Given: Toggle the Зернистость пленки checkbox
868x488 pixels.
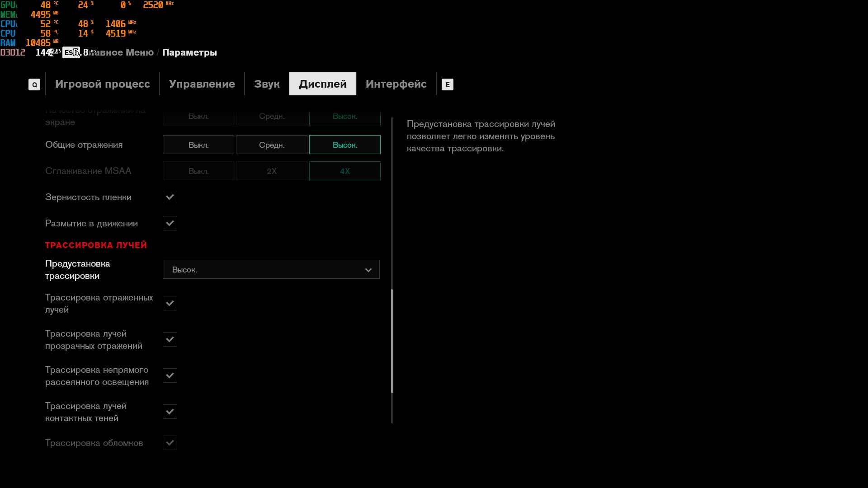Looking at the screenshot, I should pos(170,197).
